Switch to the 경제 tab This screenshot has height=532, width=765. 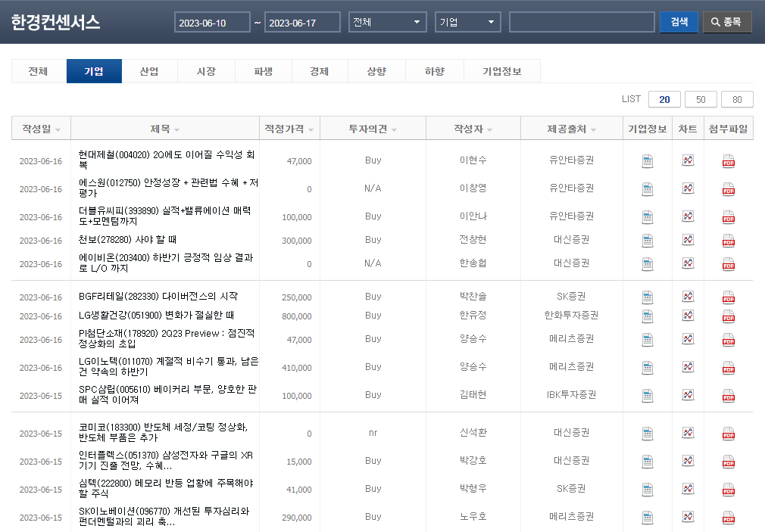click(x=320, y=71)
